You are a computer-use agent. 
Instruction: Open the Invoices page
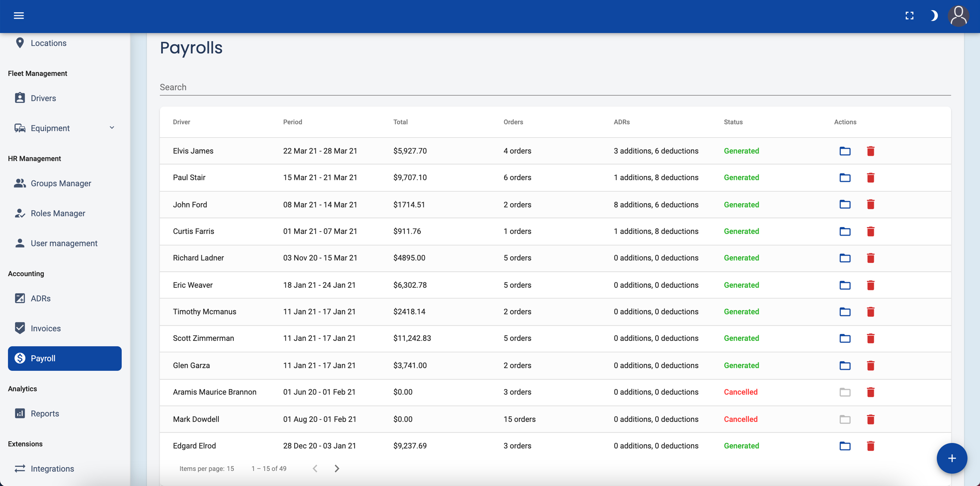[45, 328]
